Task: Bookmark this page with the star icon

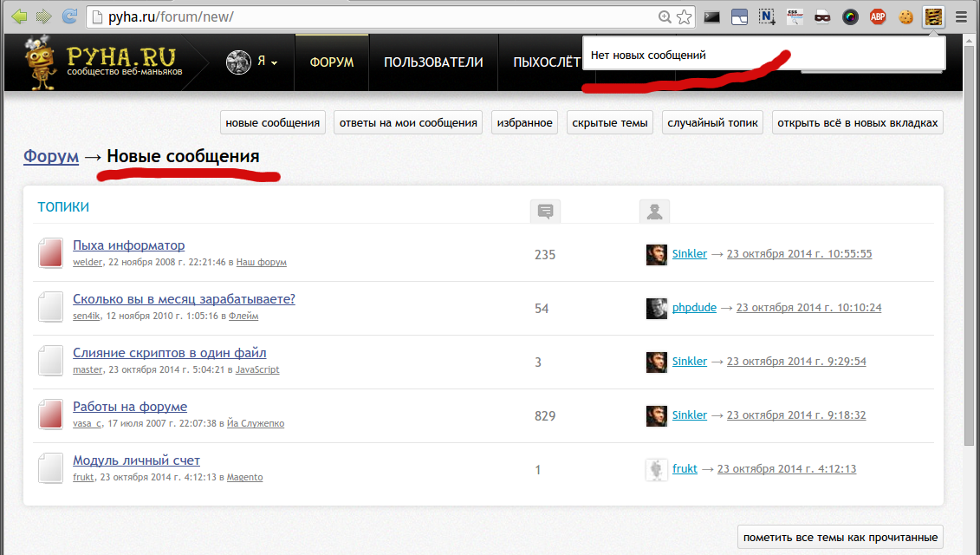Action: click(x=684, y=16)
